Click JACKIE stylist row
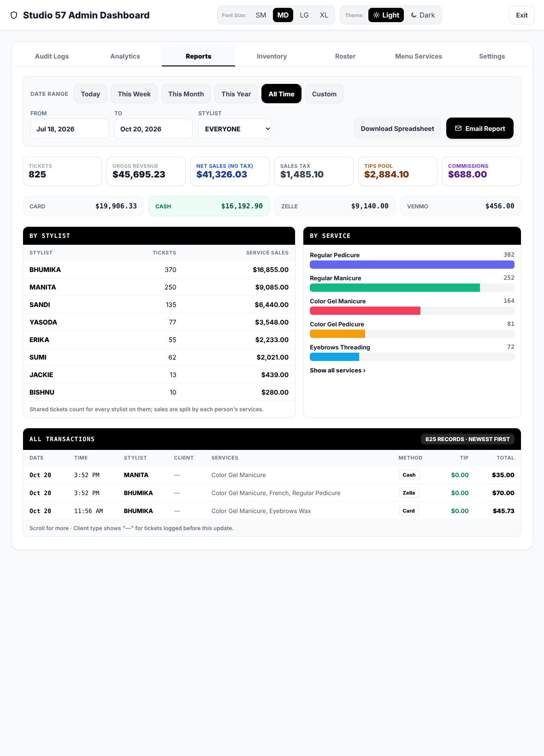 pyautogui.click(x=159, y=375)
